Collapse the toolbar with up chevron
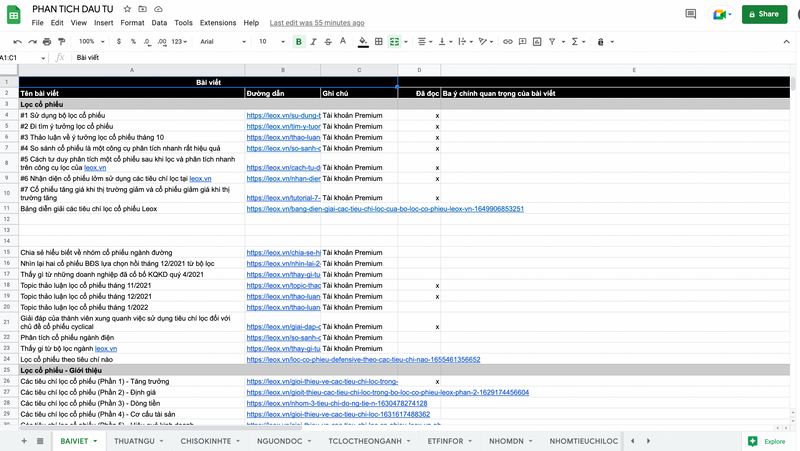Viewport: 800px width, 451px height. pyautogui.click(x=786, y=42)
